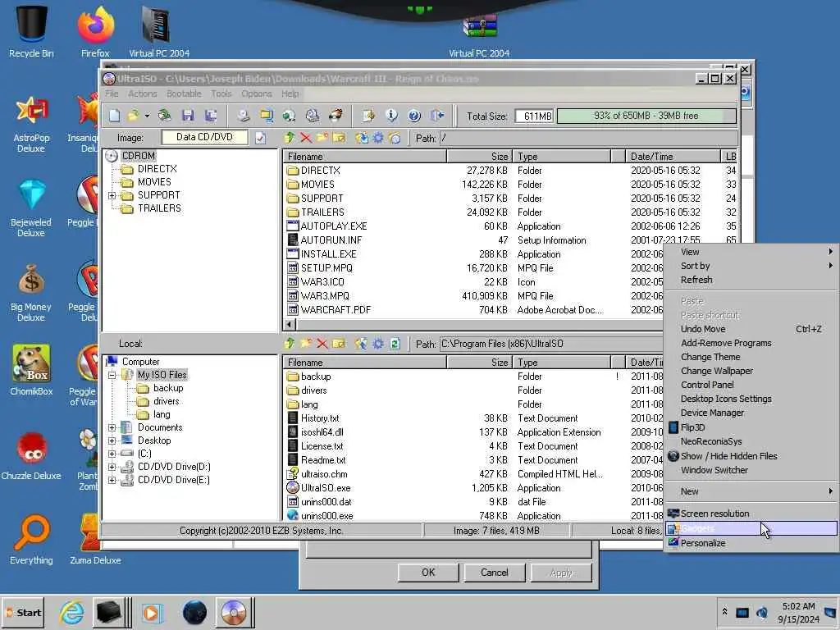The width and height of the screenshot is (840, 630).
Task: Click the Open CD/DVD toolbar icon
Action: [164, 116]
